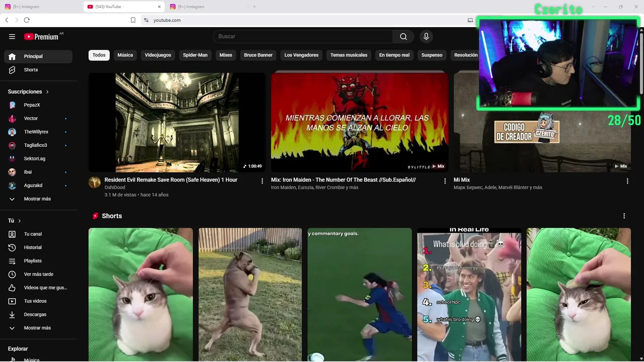Filter by Los Vengadores chip
The height and width of the screenshot is (362, 644).
pyautogui.click(x=301, y=55)
